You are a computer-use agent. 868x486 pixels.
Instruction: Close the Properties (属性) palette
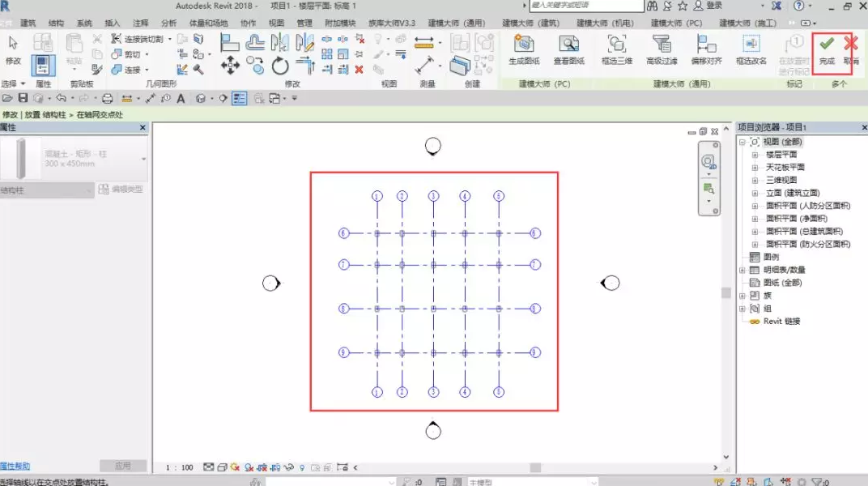[143, 127]
